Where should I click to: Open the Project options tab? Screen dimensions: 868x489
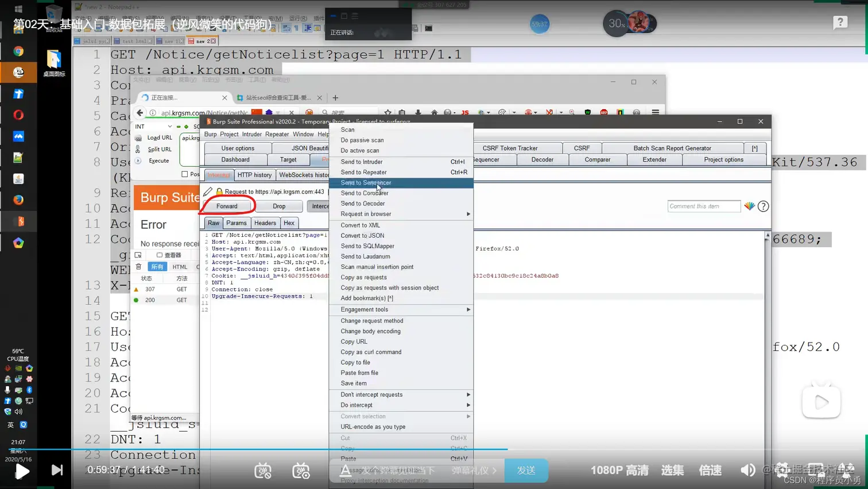(724, 160)
